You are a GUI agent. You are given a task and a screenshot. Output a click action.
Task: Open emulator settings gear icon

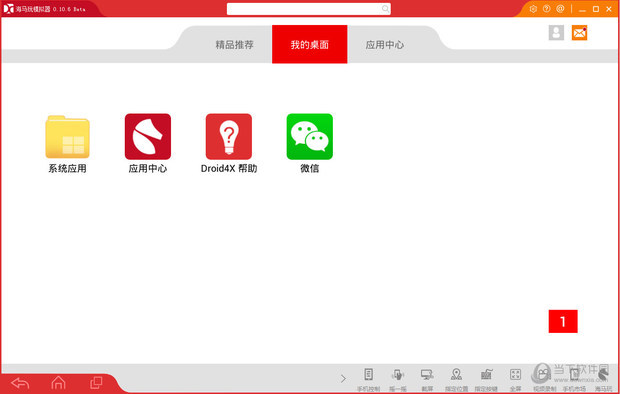pyautogui.click(x=533, y=9)
